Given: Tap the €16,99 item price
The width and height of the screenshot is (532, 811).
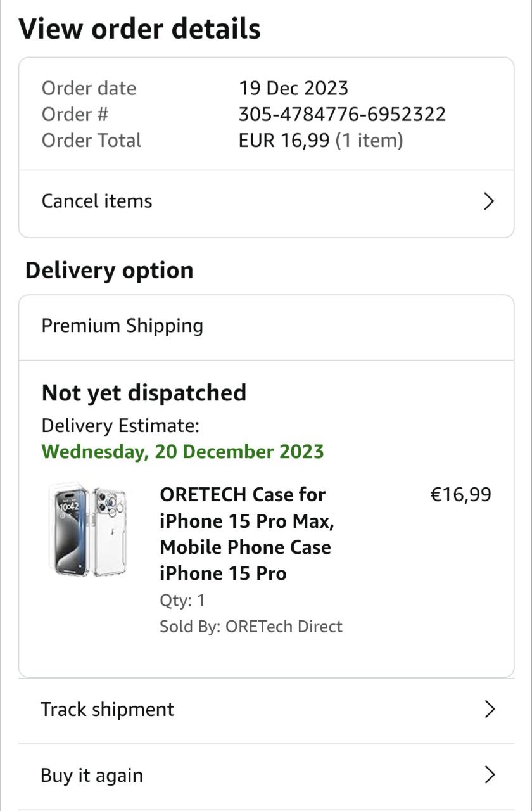Looking at the screenshot, I should tap(460, 495).
